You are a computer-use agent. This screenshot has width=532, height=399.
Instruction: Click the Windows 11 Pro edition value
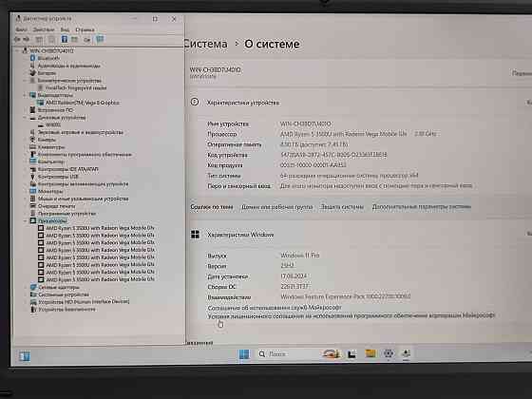tap(300, 255)
